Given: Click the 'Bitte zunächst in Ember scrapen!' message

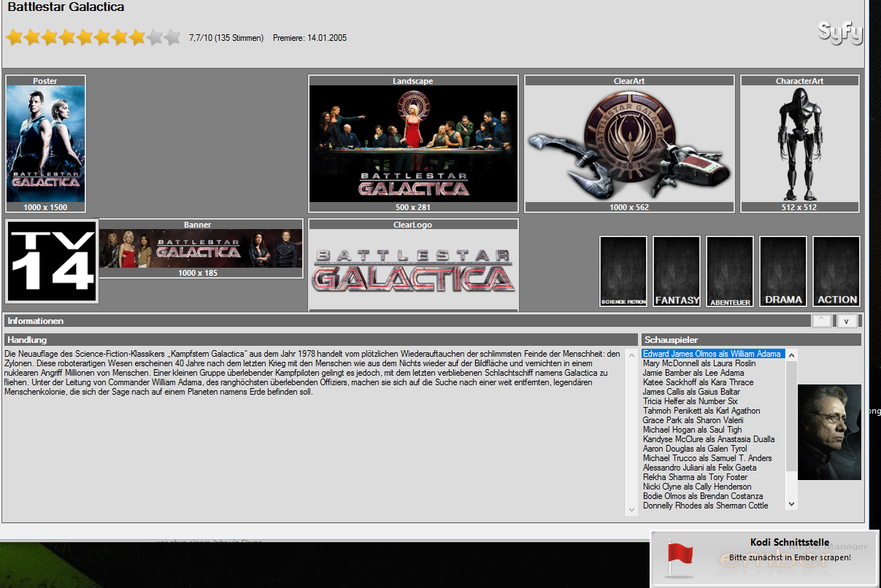Looking at the screenshot, I should [x=790, y=557].
